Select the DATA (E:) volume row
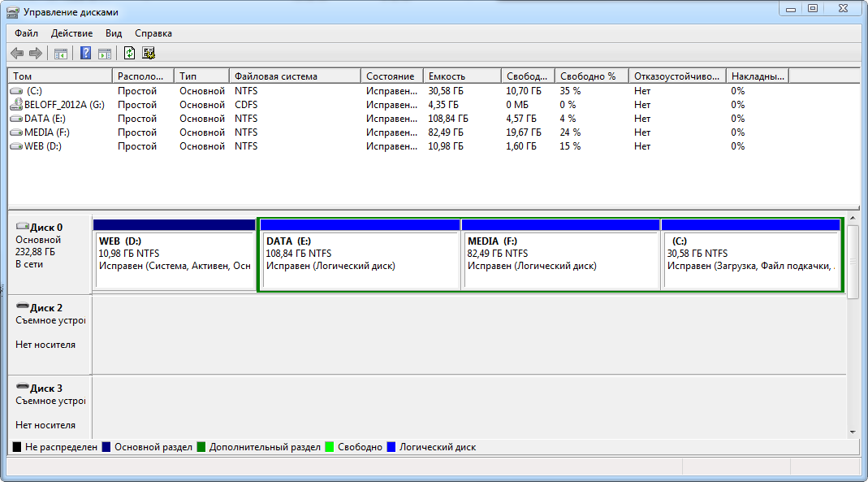 tap(399, 119)
